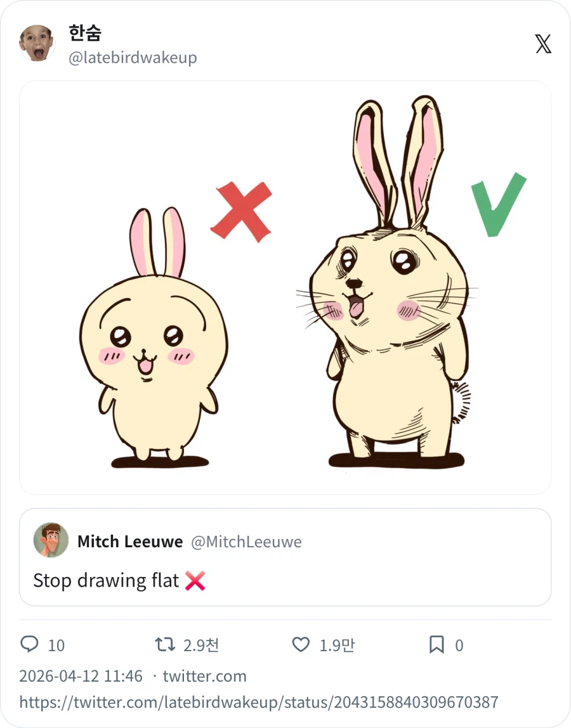Click the retweet count 2.9천
The height and width of the screenshot is (728, 571).
point(201,646)
